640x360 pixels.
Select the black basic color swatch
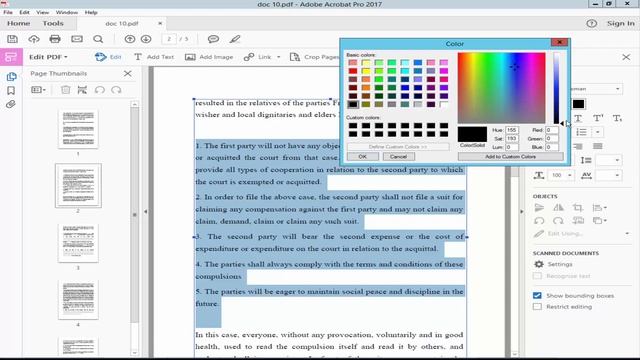(353, 104)
